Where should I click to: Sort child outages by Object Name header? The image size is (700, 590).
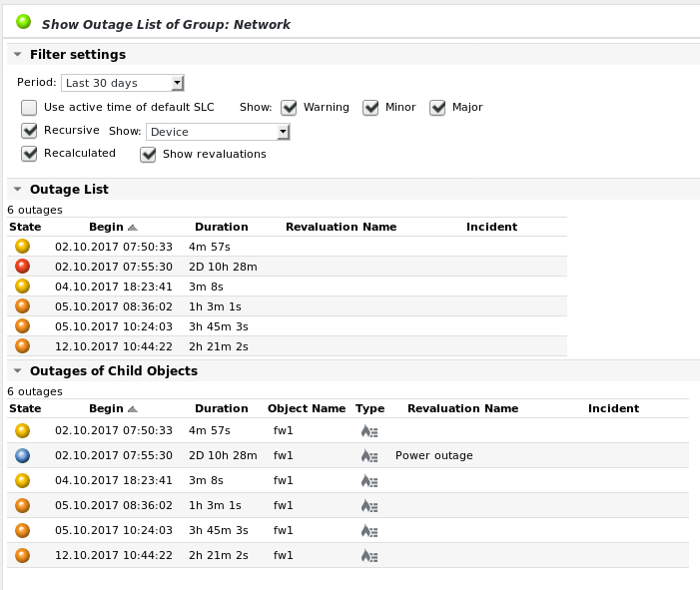point(306,408)
